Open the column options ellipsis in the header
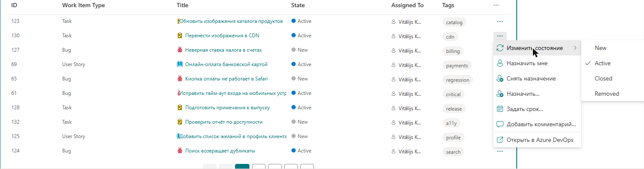Screen dimensions: 644x169 click(496, 5)
